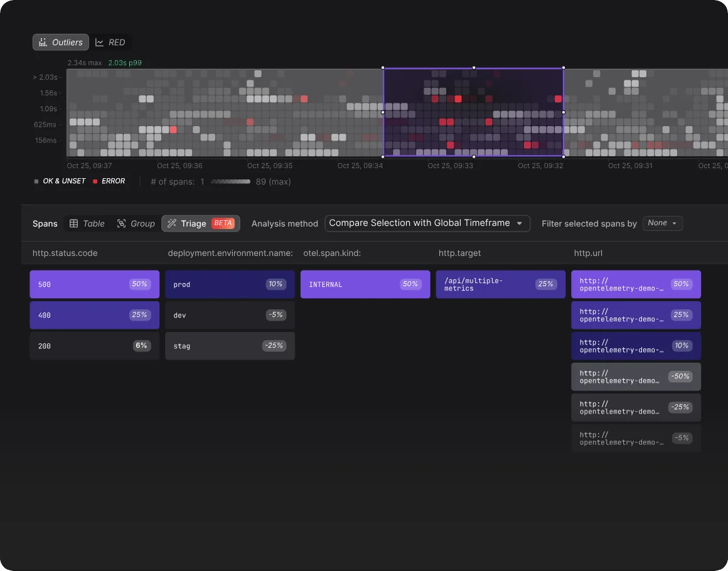
Task: Click the RED line-chart icon
Action: pos(99,42)
